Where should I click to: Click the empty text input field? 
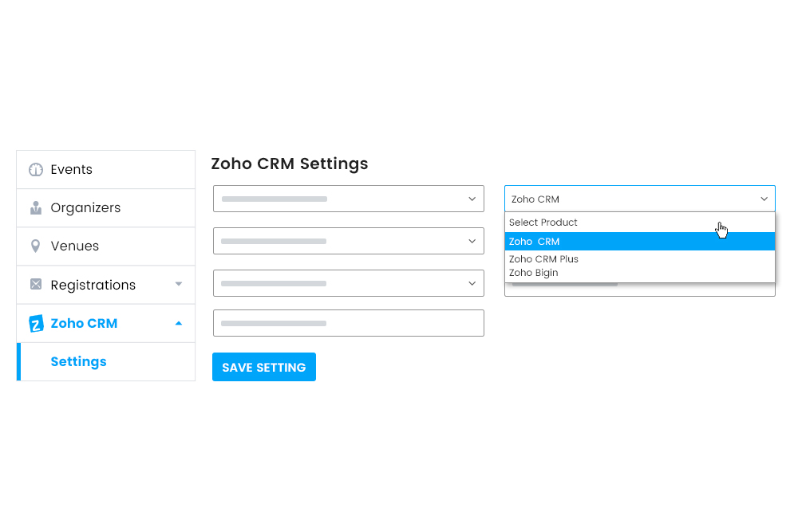(348, 323)
